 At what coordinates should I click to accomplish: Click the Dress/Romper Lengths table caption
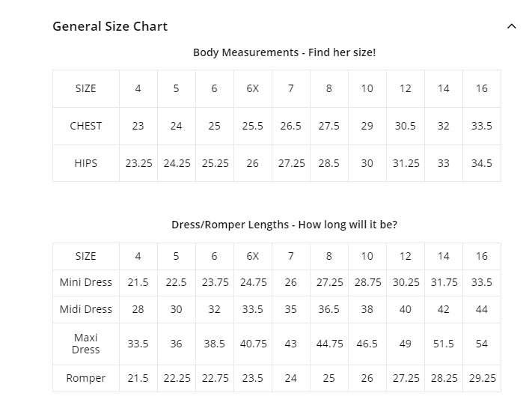284,225
